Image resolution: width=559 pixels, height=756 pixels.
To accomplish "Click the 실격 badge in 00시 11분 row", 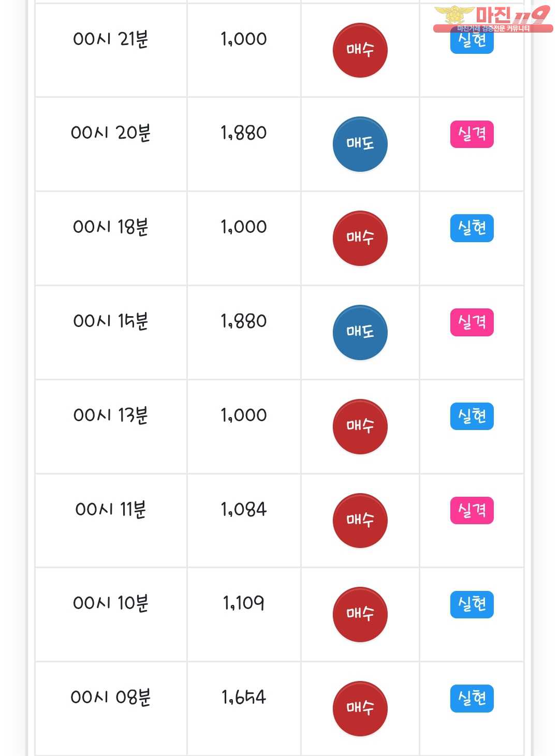I will point(472,511).
